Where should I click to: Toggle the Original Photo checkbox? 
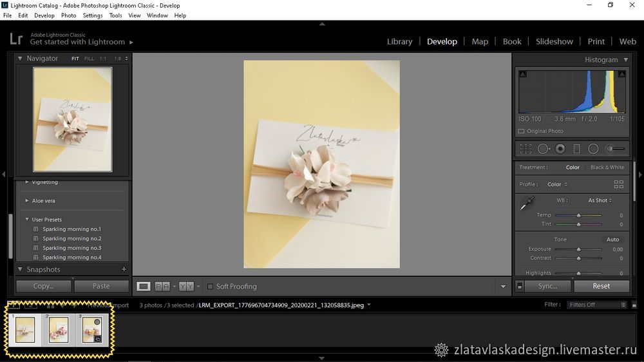pyautogui.click(x=521, y=131)
